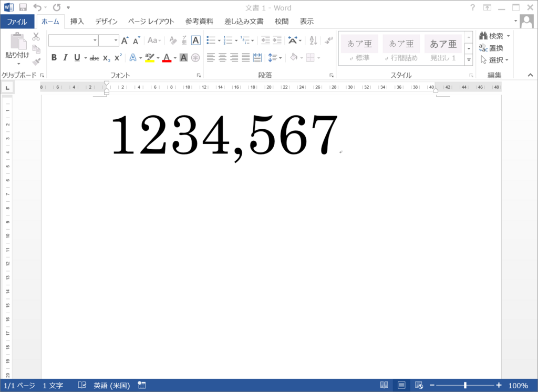Click the Sort (A-Z) icon
538x392 pixels.
pyautogui.click(x=314, y=40)
